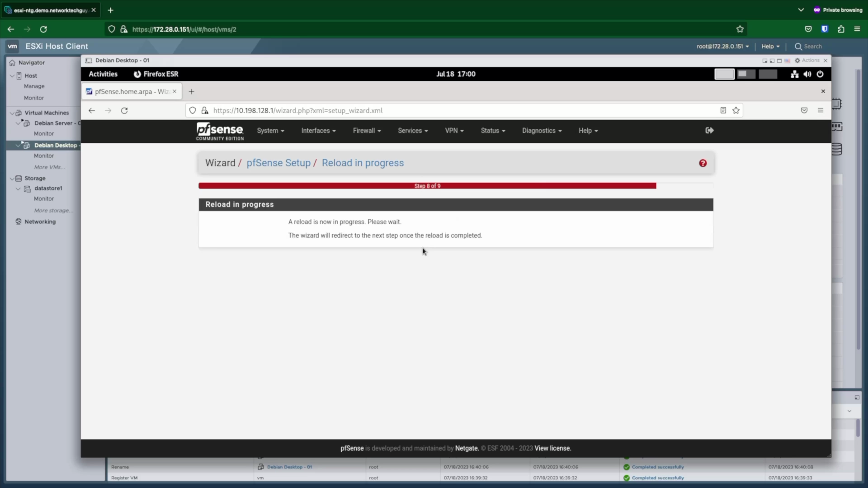Open the System dropdown menu

[270, 131]
